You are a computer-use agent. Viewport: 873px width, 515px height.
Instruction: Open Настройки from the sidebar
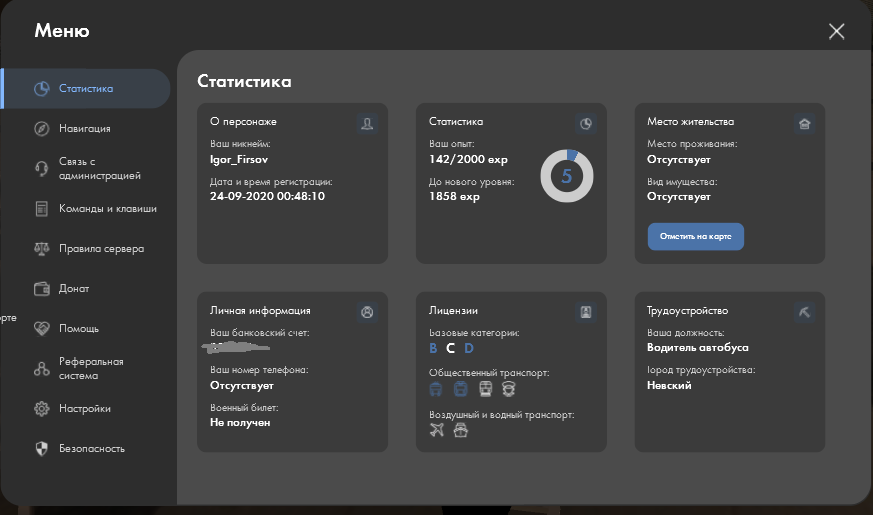[84, 408]
